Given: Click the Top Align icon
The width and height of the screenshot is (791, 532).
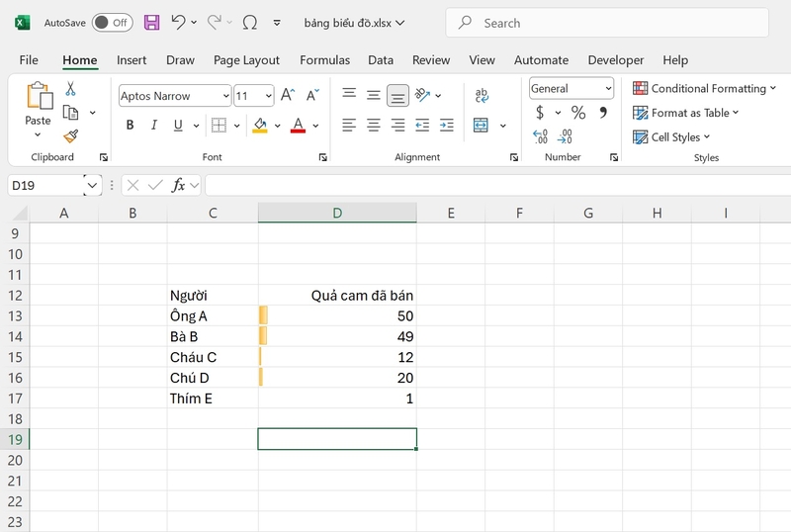Looking at the screenshot, I should pyautogui.click(x=349, y=94).
